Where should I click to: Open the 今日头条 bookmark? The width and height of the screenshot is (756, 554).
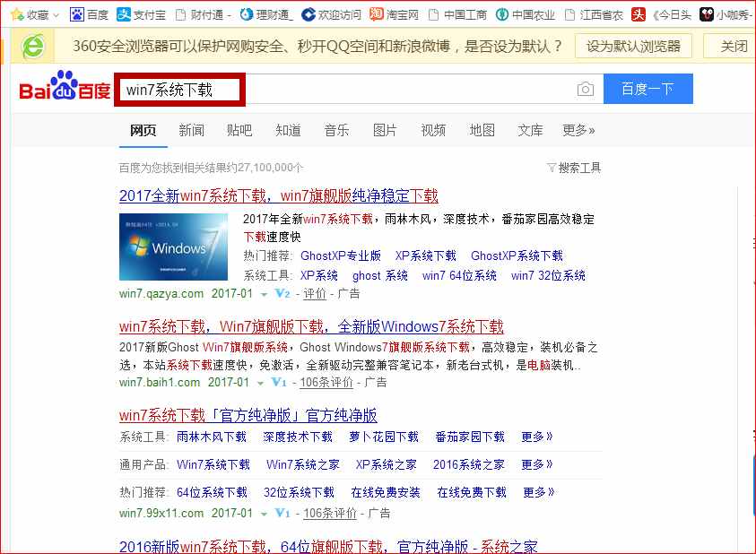(661, 15)
